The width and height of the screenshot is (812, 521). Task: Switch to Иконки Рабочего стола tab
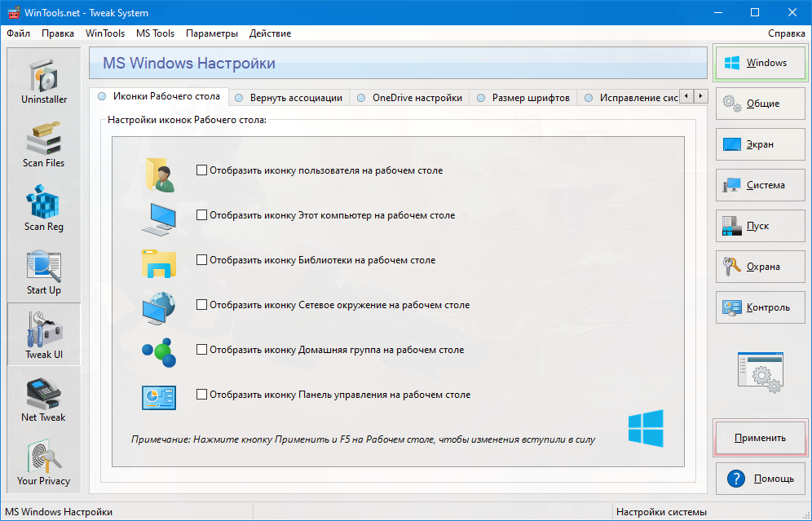pyautogui.click(x=158, y=96)
